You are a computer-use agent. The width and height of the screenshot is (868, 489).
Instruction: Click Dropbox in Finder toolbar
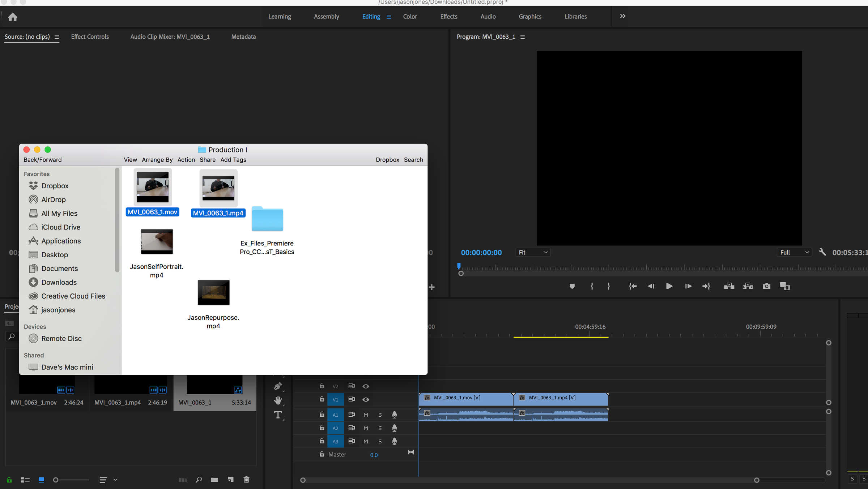[387, 160]
